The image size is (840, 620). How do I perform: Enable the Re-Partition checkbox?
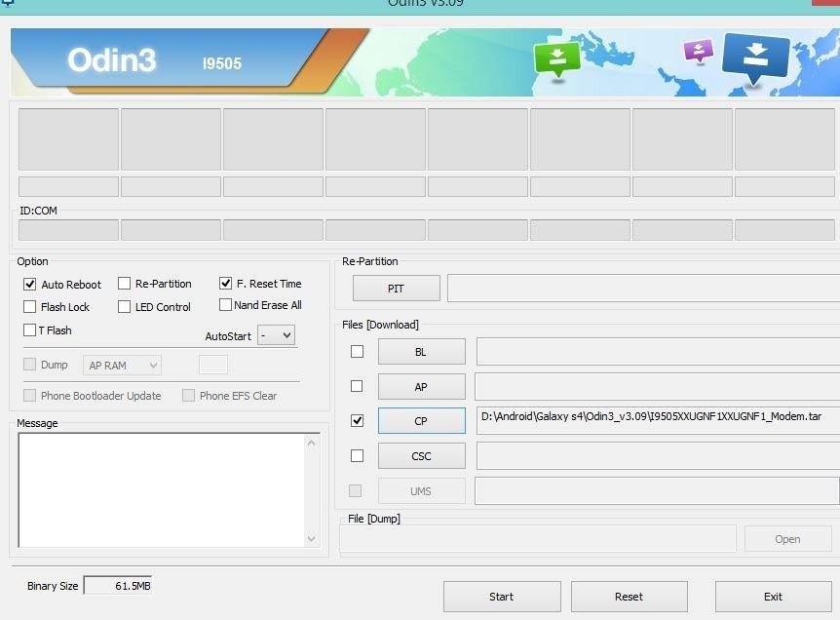coord(124,283)
